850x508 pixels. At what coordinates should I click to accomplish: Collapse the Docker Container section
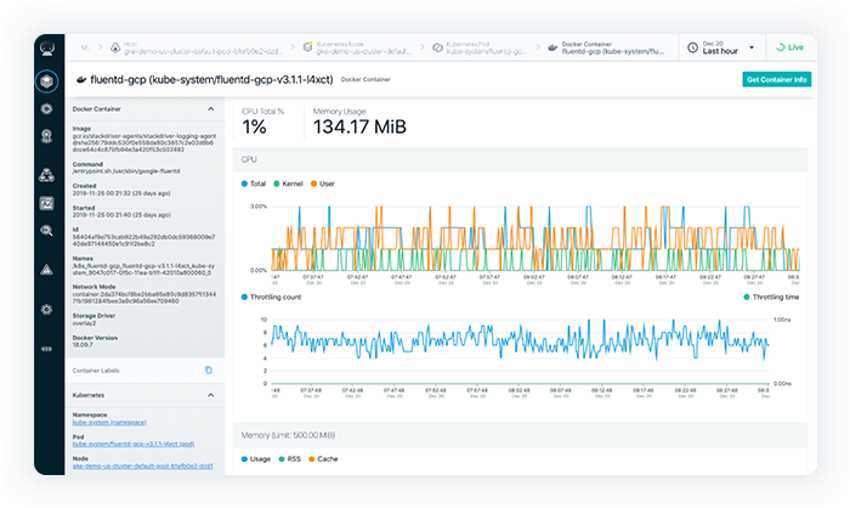pos(210,109)
